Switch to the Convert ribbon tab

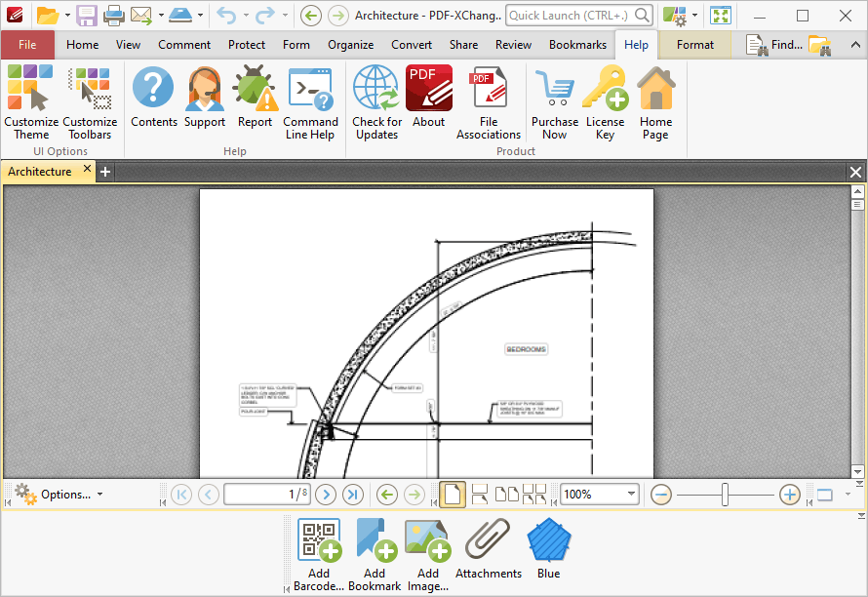412,45
